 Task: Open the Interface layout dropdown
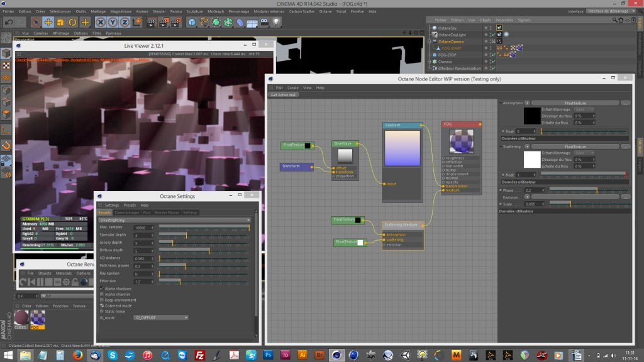click(x=610, y=11)
